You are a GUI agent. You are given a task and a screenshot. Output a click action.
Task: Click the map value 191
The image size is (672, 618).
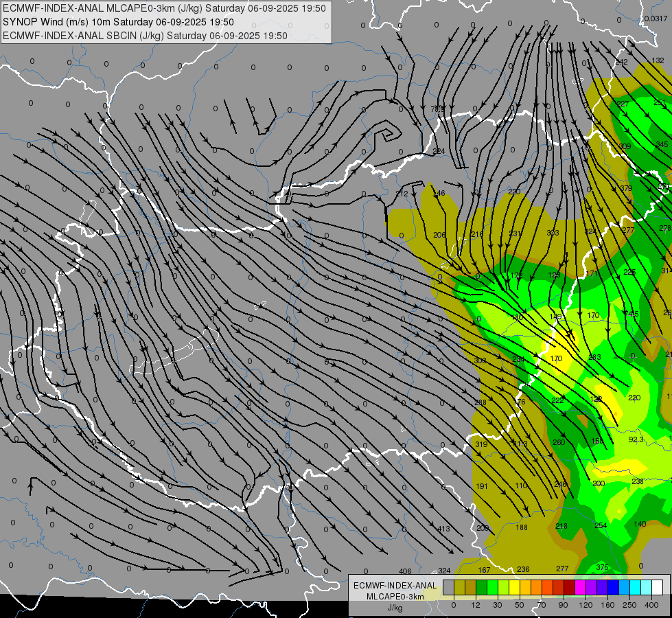tap(482, 486)
